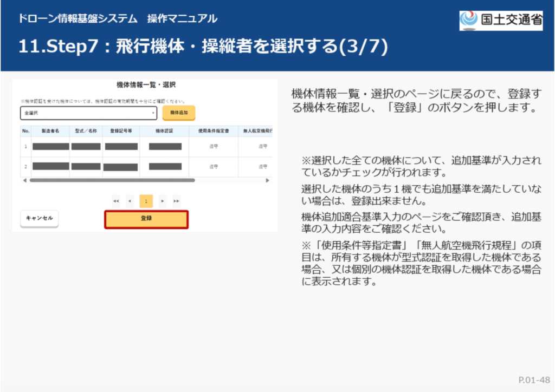Go to the previous page arrow
Screen dimensions: 555x392
pos(130,201)
